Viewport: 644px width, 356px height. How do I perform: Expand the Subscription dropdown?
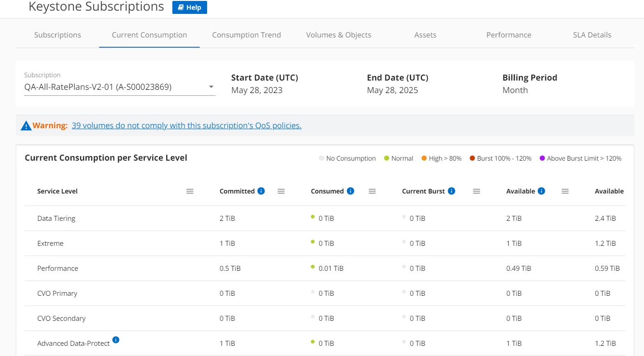click(211, 87)
